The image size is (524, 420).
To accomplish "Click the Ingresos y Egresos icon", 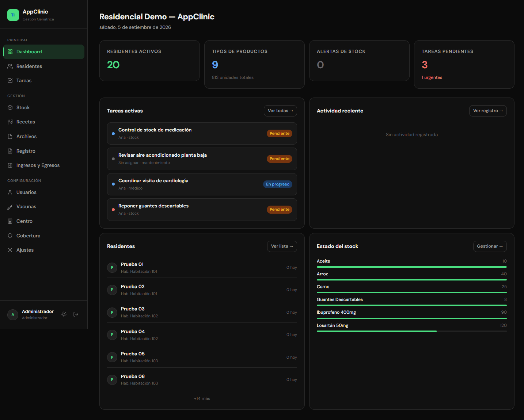I will (10, 165).
